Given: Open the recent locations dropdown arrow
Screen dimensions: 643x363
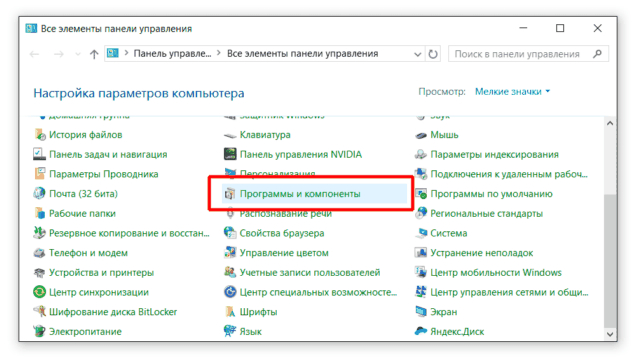Looking at the screenshot, I should [x=78, y=54].
